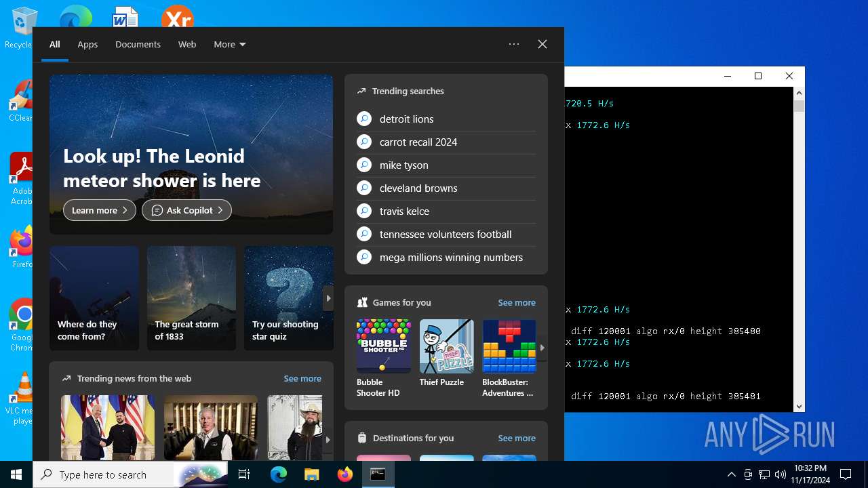The image size is (868, 488).
Task: Click the Destinations for you header icon
Action: [x=362, y=439]
